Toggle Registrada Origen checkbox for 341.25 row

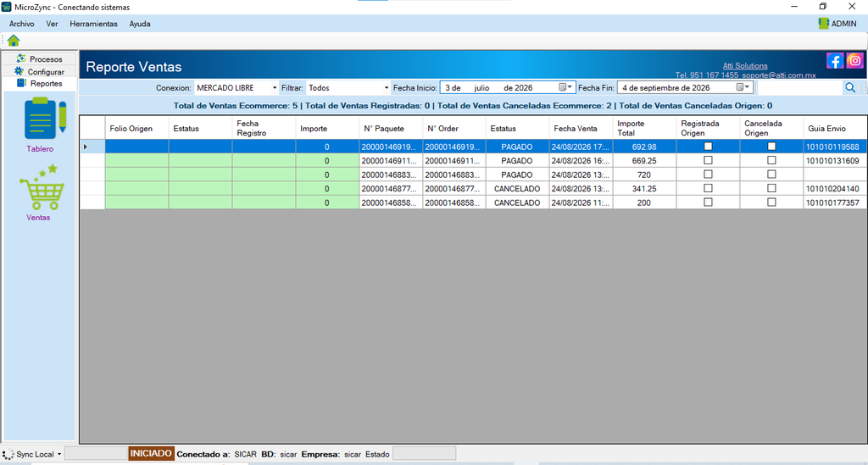click(708, 189)
